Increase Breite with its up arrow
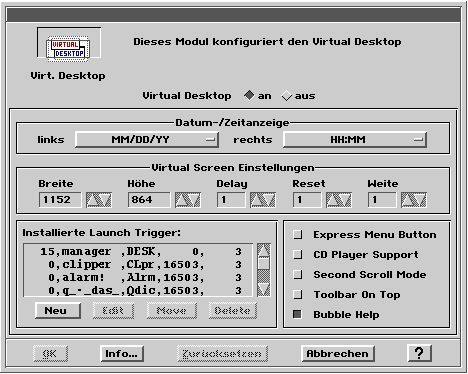This screenshot has width=468, height=374. 93,200
